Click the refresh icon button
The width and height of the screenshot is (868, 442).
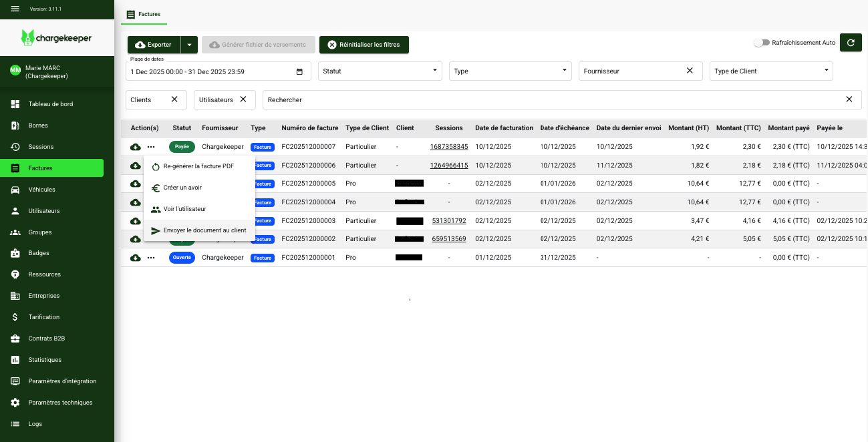click(851, 43)
